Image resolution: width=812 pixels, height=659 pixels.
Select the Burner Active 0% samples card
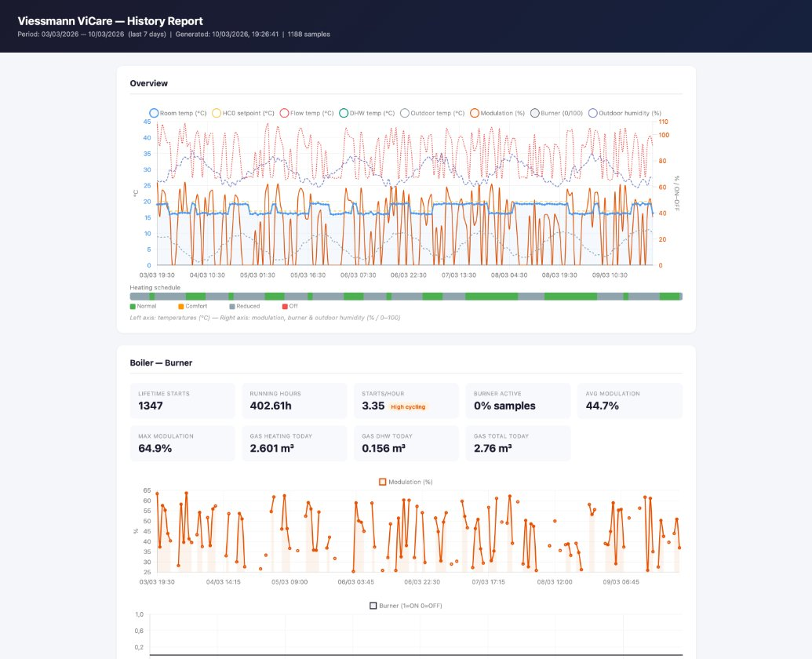tap(518, 401)
